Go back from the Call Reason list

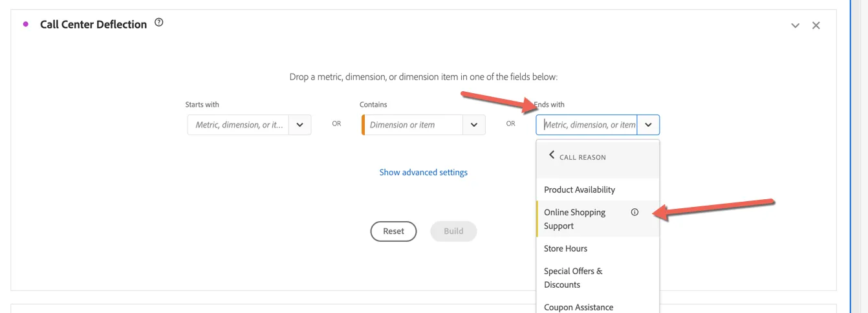tap(552, 155)
